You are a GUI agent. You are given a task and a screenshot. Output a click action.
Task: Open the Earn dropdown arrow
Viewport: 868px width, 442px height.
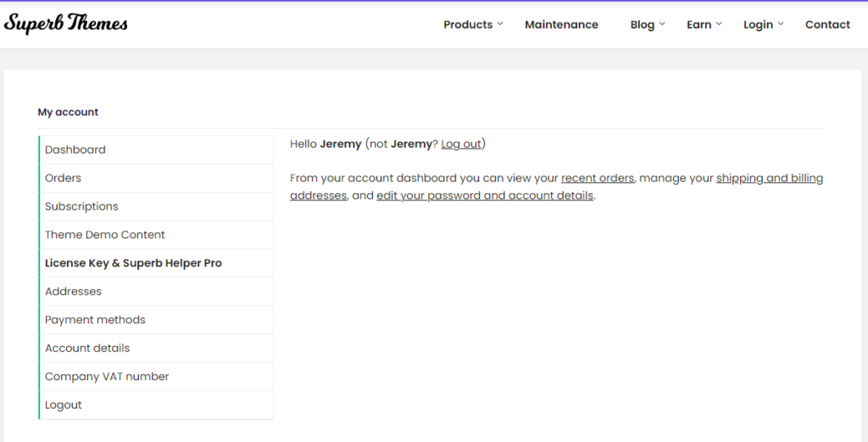click(719, 24)
